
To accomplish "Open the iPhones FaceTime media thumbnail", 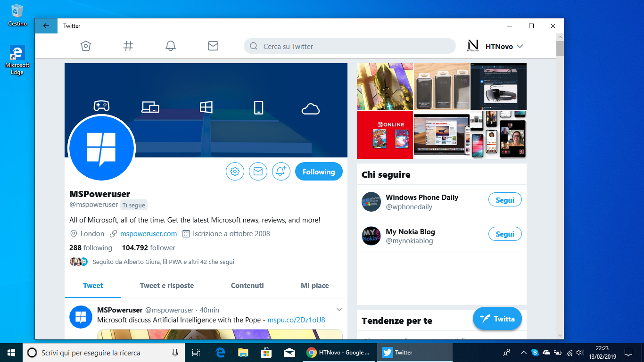I will click(x=498, y=135).
